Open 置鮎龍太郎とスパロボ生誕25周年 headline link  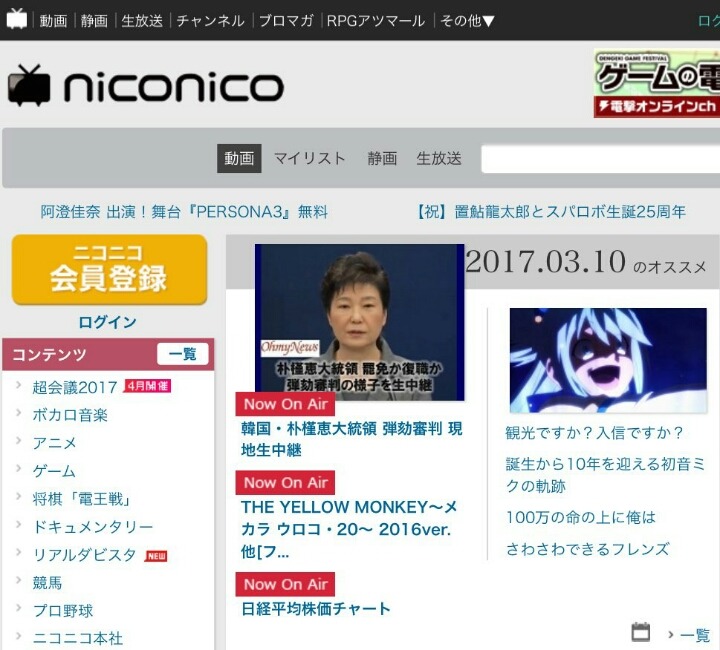pyautogui.click(x=551, y=212)
